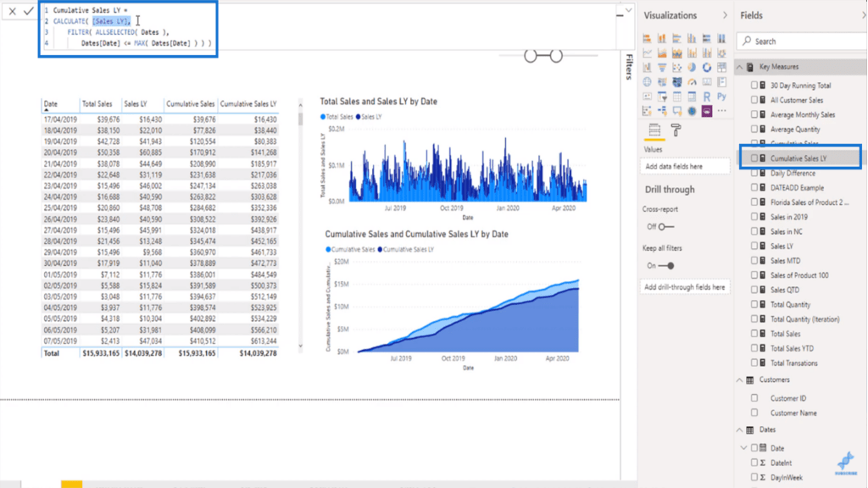Viewport: 868px width, 488px height.
Task: Select the funnel chart visualization icon
Action: pos(661,68)
